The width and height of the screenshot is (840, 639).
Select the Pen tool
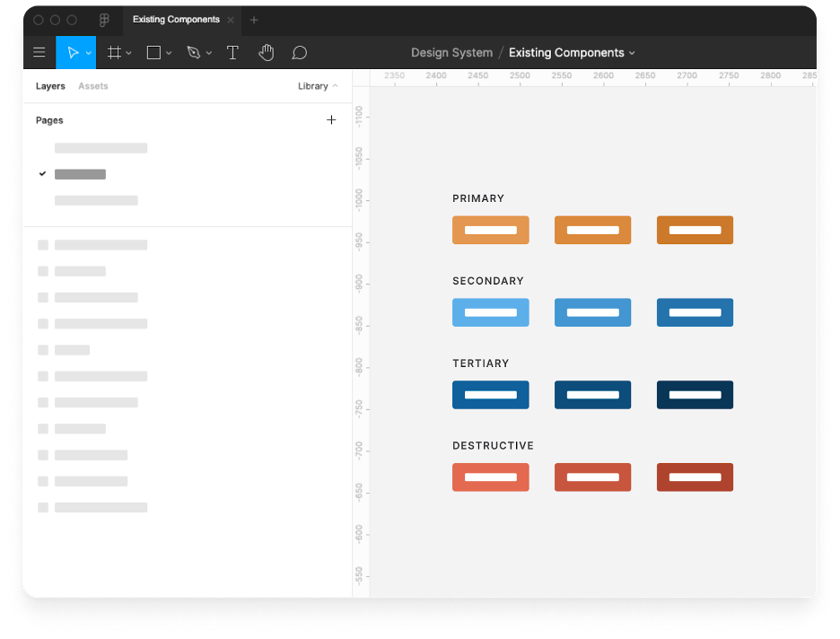193,53
